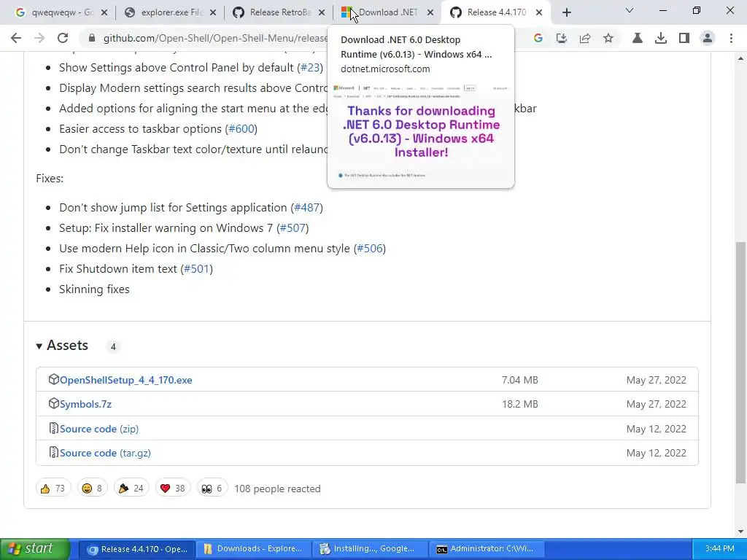Viewport: 747px width, 560px height.
Task: Select the Release 4.4.170 tab
Action: tap(497, 12)
